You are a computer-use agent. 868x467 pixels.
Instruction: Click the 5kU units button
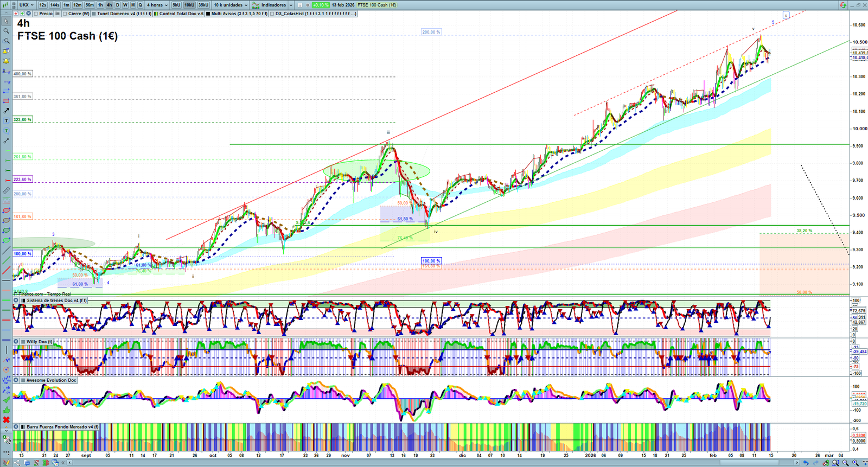(176, 5)
